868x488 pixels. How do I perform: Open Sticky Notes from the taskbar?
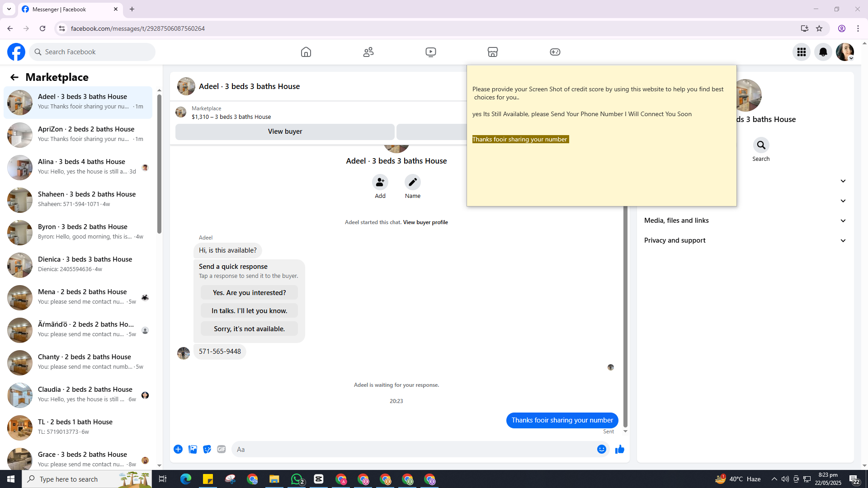(208, 479)
